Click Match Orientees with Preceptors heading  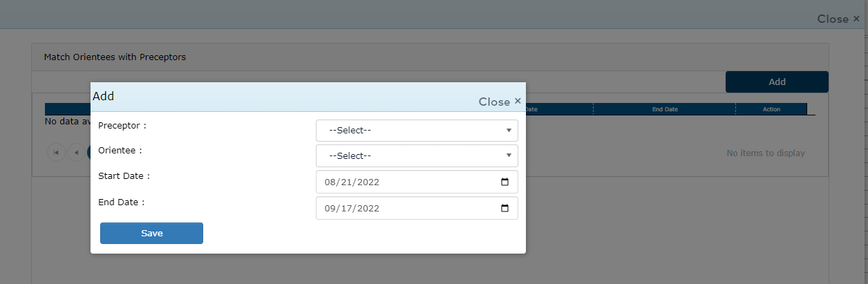115,57
